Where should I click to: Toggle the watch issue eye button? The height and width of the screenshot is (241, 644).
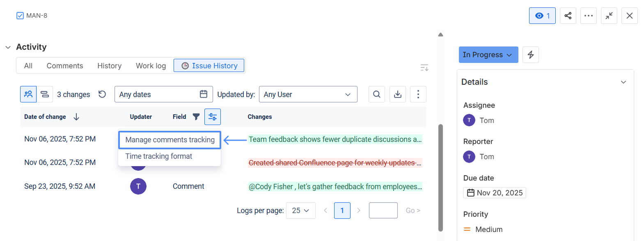point(542,16)
